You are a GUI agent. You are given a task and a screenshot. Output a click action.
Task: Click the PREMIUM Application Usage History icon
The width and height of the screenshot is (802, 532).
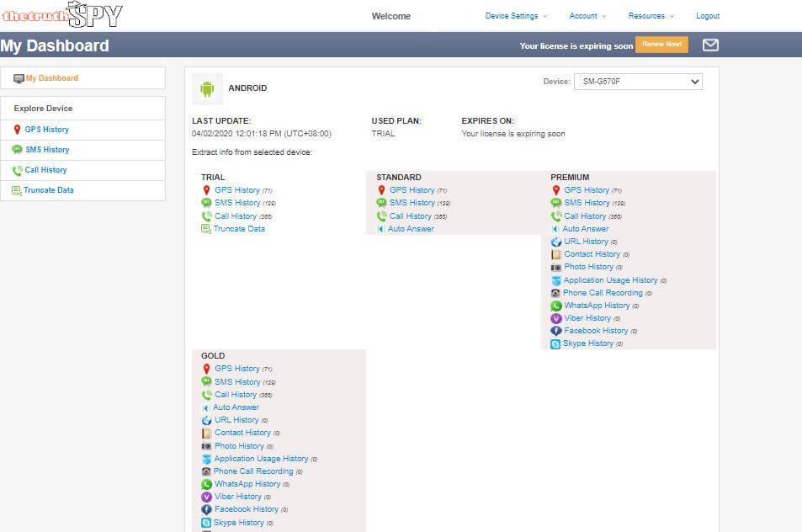click(x=556, y=280)
